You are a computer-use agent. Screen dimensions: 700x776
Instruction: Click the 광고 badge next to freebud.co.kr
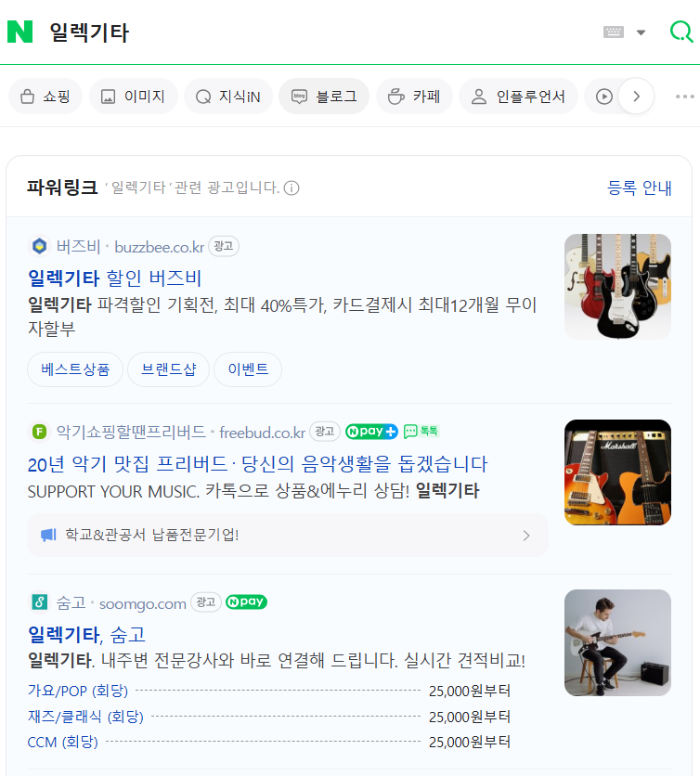[x=325, y=431]
